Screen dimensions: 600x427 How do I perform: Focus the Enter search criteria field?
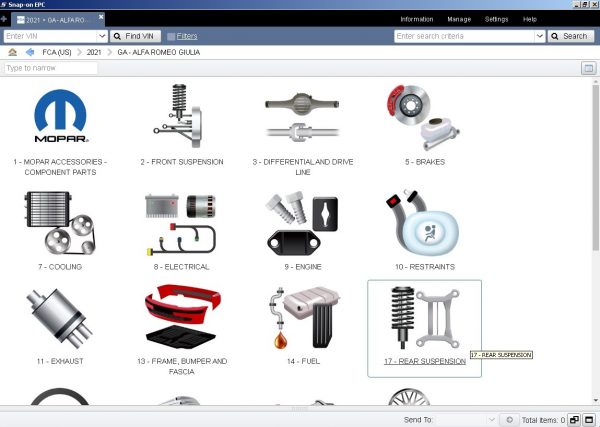click(464, 36)
